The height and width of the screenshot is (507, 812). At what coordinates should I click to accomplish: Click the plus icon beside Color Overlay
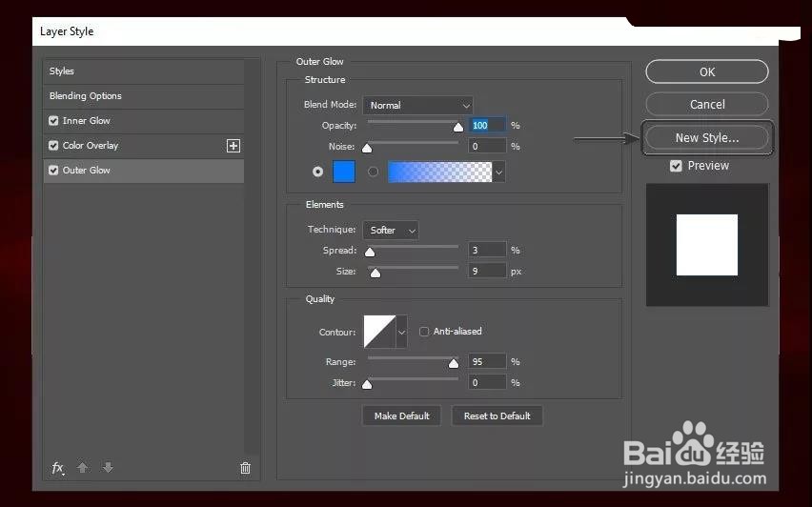point(233,146)
